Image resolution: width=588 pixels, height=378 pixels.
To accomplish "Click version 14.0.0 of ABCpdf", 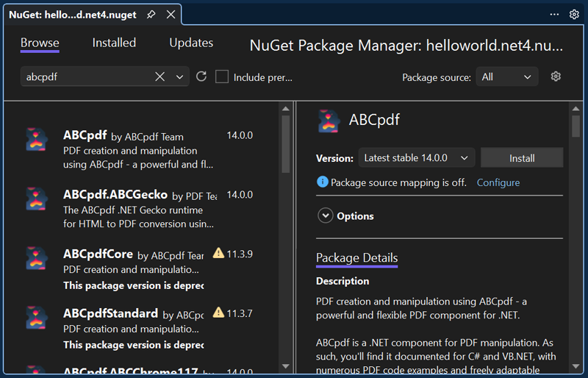I will pyautogui.click(x=240, y=135).
